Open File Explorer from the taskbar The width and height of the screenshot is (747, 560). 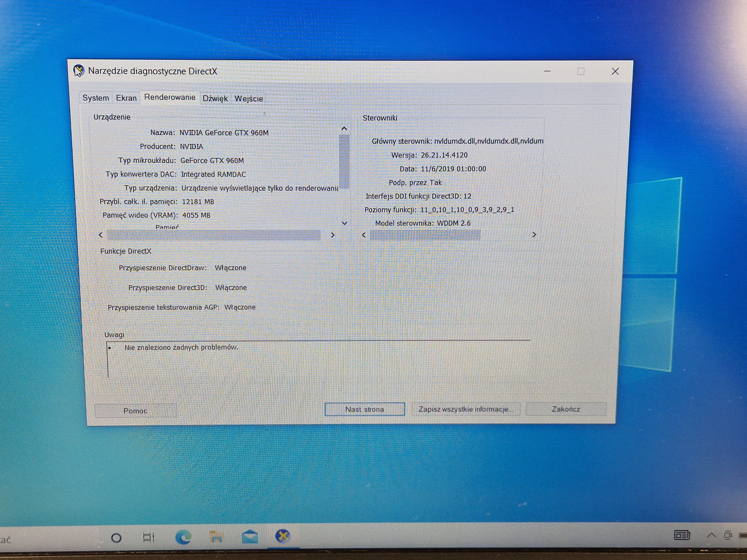(216, 536)
